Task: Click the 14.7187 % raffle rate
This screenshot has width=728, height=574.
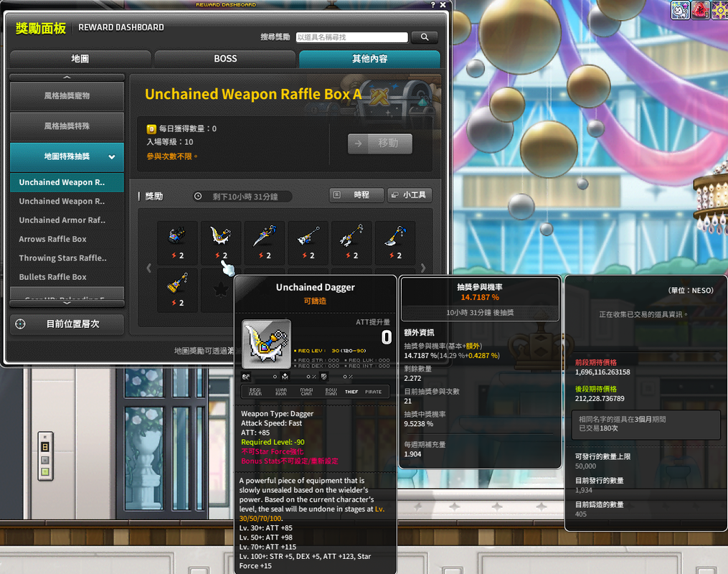Action: [480, 297]
